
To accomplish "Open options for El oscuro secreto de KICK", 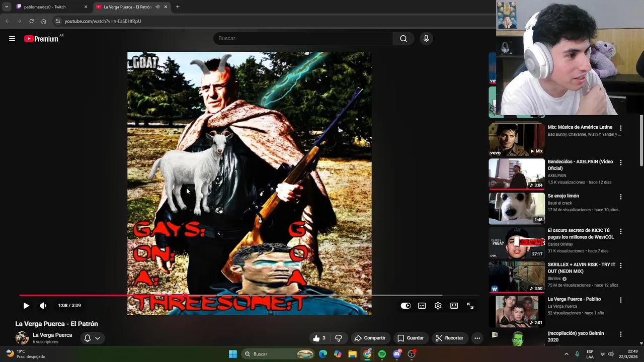I will tap(621, 232).
